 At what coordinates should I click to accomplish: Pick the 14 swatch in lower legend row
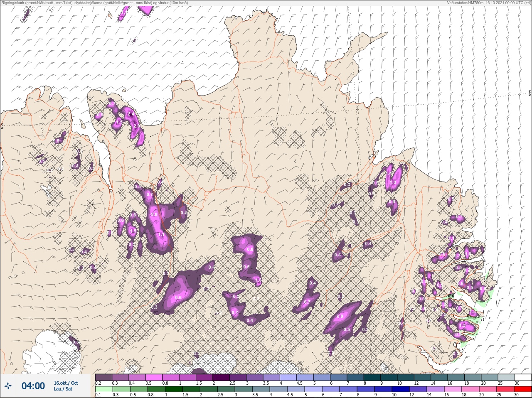[x=435, y=389]
